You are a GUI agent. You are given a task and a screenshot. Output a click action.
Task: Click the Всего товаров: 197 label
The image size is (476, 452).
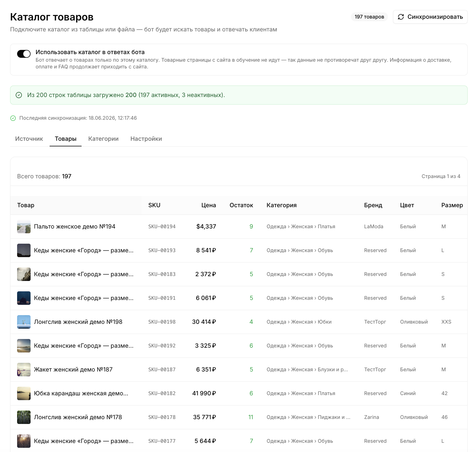(44, 176)
